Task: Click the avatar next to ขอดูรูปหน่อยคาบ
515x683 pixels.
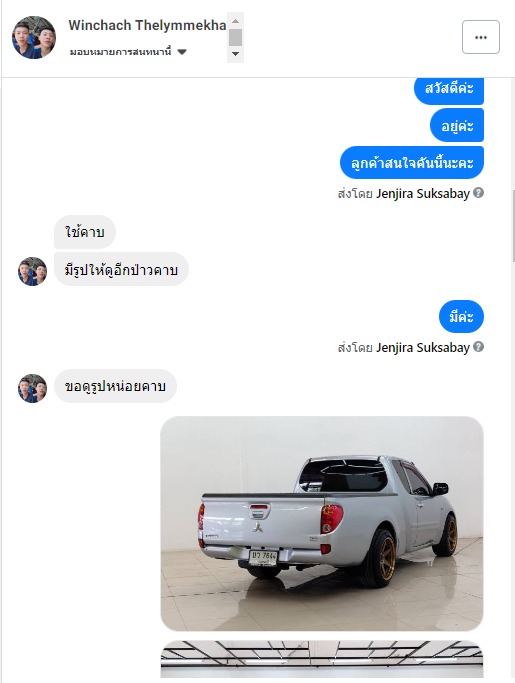Action: coord(32,388)
